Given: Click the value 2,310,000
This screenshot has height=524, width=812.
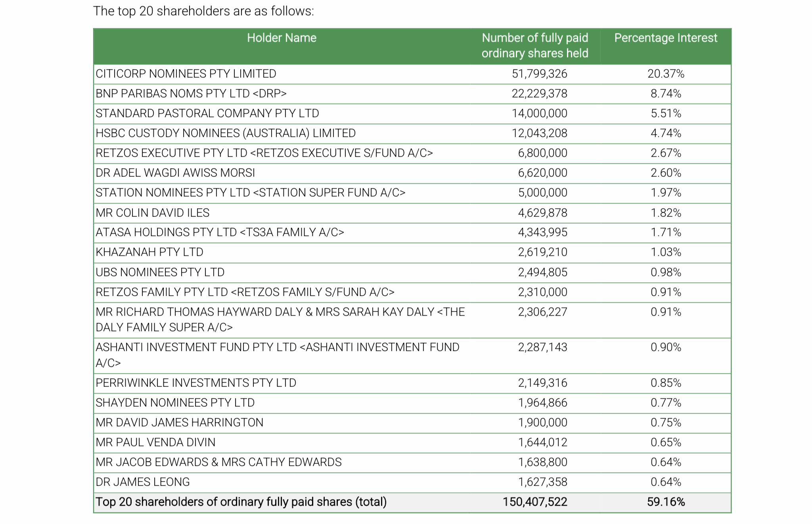Looking at the screenshot, I should point(542,292).
